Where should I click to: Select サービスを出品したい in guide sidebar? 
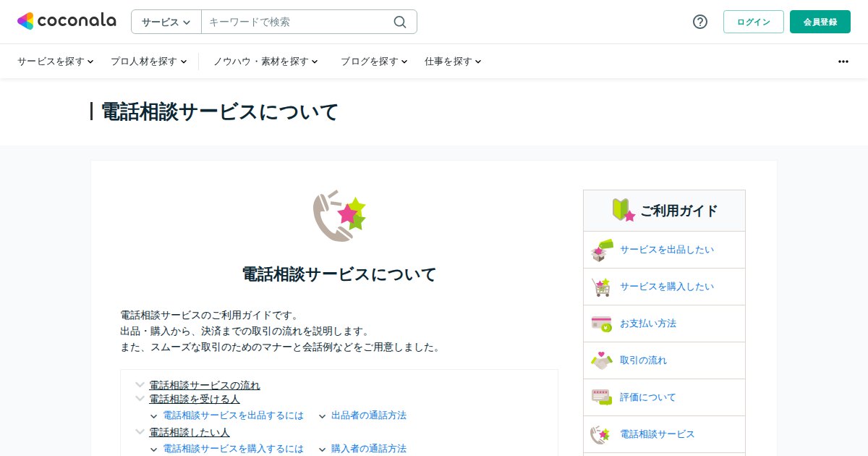tap(664, 250)
